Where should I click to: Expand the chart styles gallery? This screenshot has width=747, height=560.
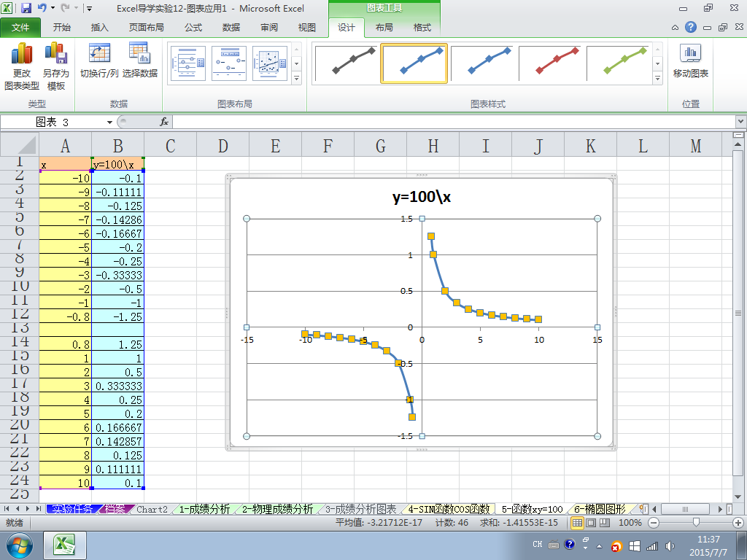(x=657, y=78)
